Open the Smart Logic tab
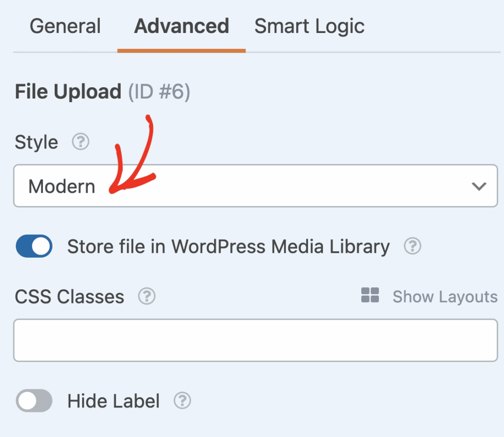The height and width of the screenshot is (437, 504). (x=309, y=27)
